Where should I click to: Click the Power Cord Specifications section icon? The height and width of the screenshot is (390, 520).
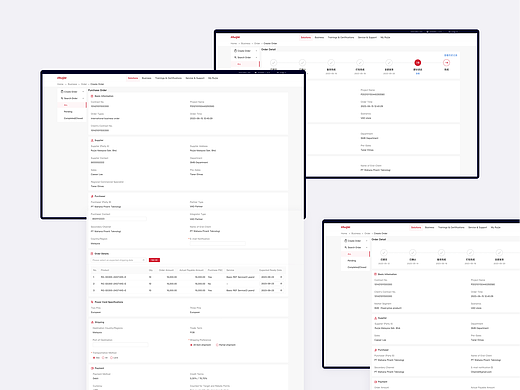92,302
